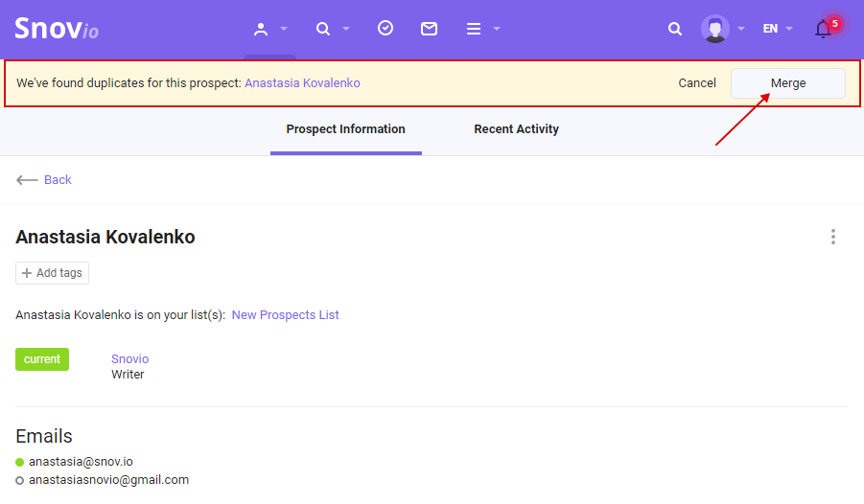Switch to the Recent Activity tab
Viewport: 864px width, 504px height.
[x=516, y=129]
